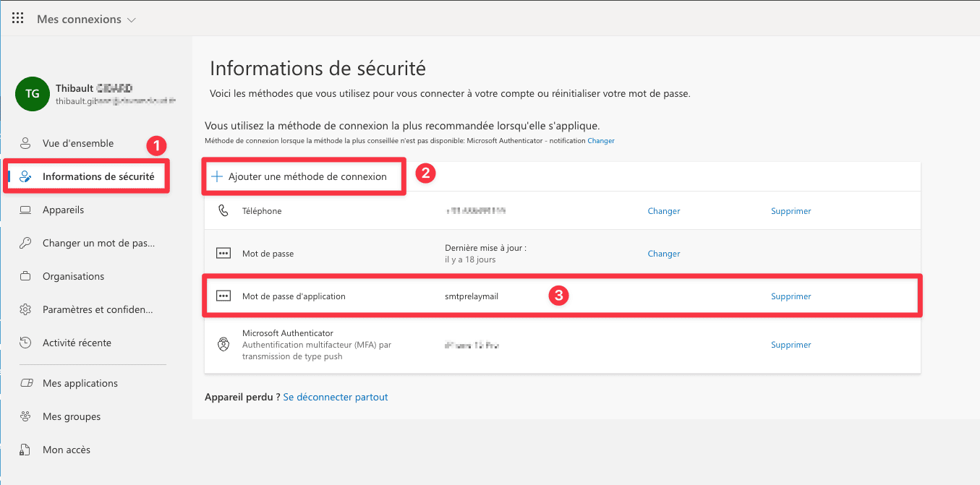Open Organisations in the sidebar
Screen dimensions: 980x485
click(73, 276)
